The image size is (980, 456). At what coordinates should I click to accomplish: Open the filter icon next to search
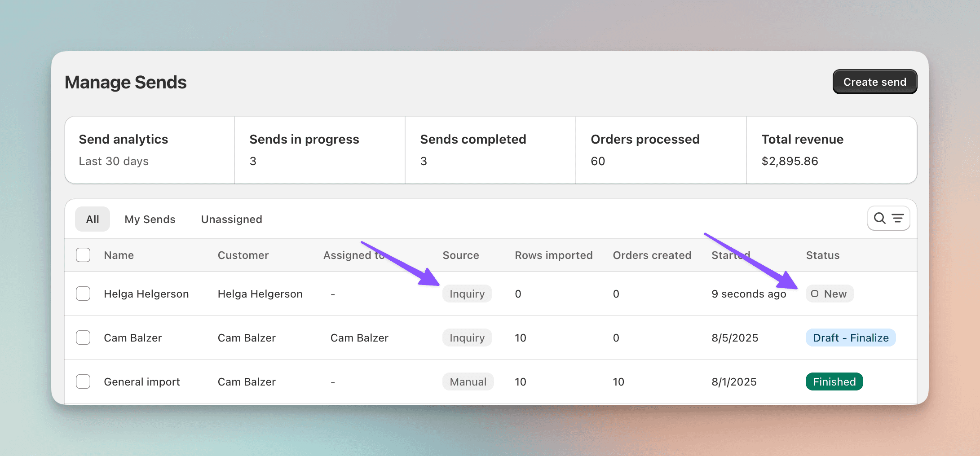pos(898,218)
